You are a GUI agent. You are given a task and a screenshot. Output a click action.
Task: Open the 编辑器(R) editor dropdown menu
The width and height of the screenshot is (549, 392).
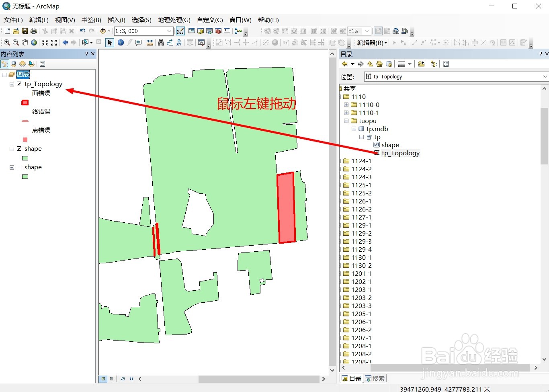coord(372,43)
